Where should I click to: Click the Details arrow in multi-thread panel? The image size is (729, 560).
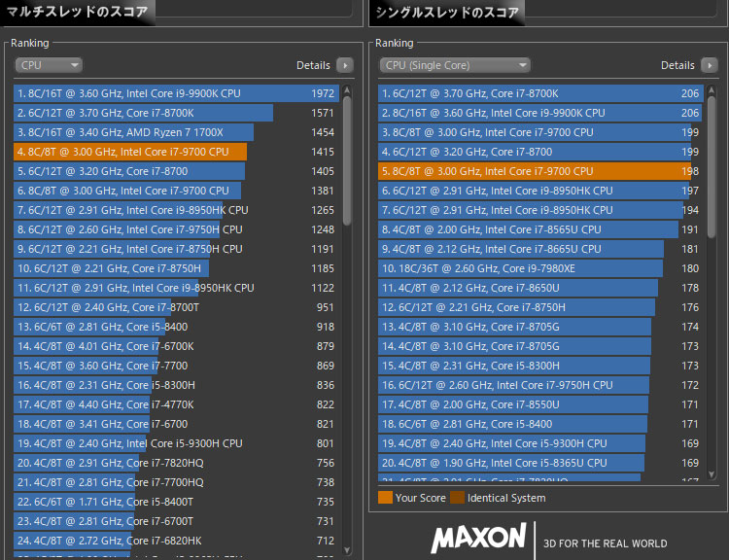tap(345, 65)
